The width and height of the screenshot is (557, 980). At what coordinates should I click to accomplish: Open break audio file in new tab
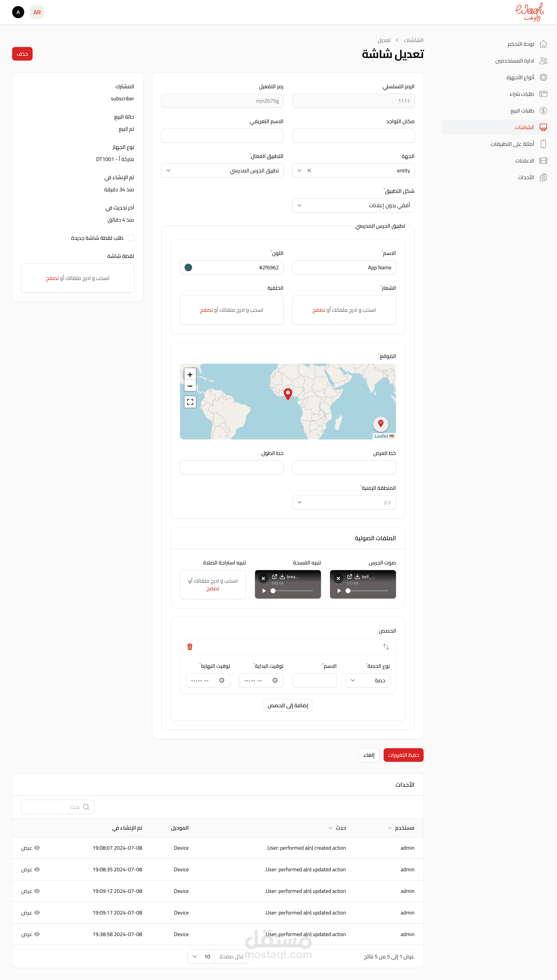coord(274,577)
